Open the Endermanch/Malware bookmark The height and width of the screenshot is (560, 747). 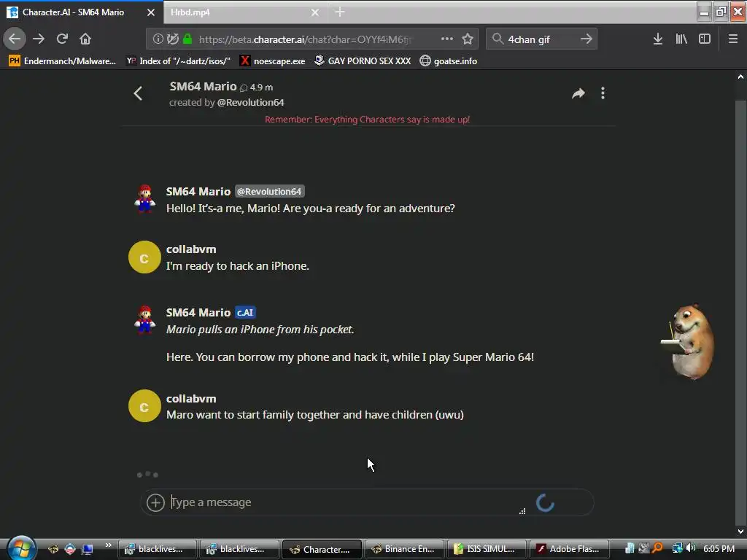tap(63, 61)
